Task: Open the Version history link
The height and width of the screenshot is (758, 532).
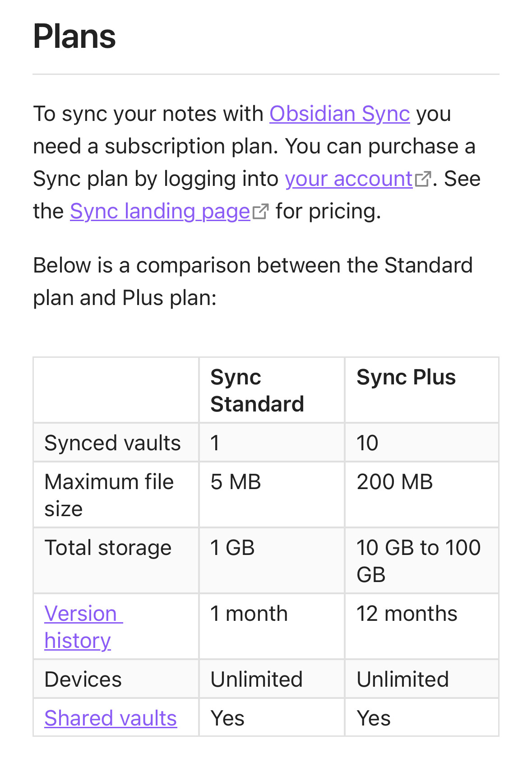Action: (83, 627)
